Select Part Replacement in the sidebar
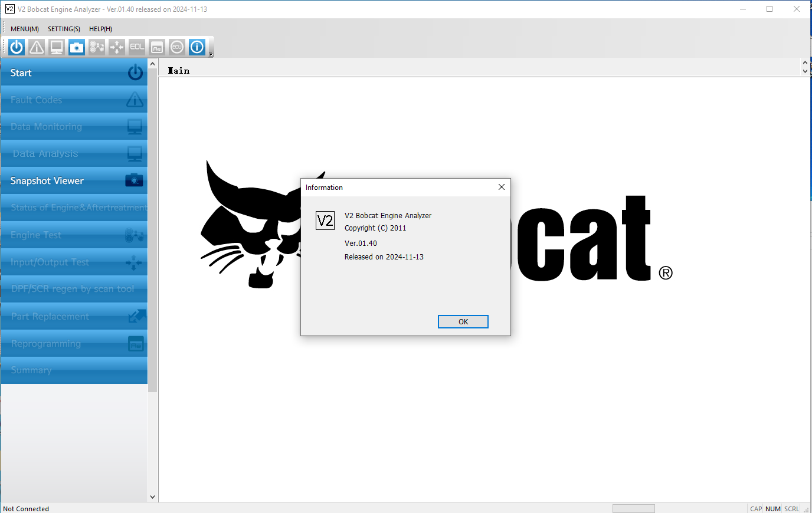The width and height of the screenshot is (812, 513). pos(74,317)
